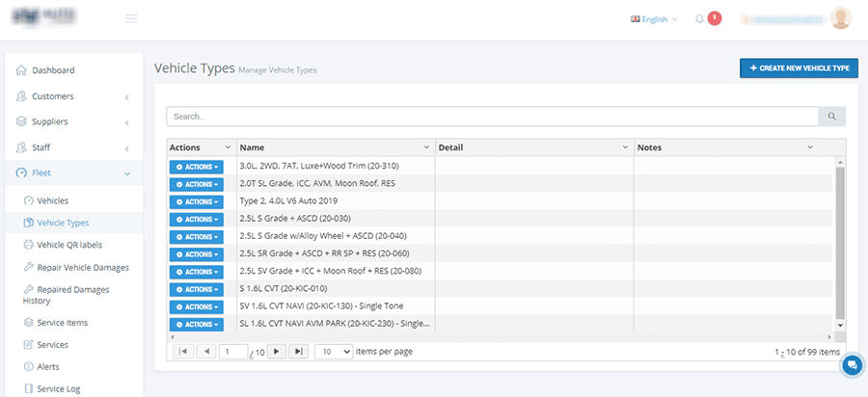Go to the next page arrow
The image size is (868, 397).
click(277, 352)
